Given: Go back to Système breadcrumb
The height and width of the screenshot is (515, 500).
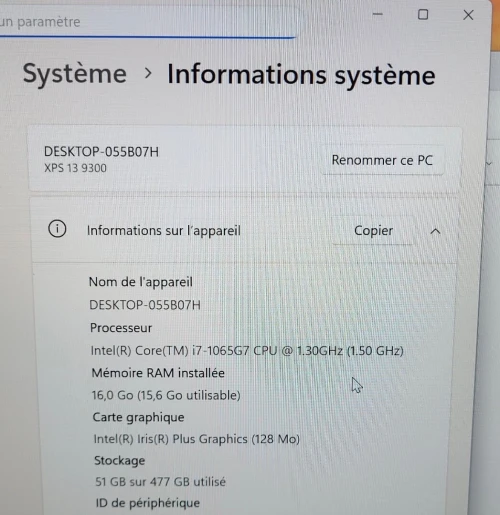Looking at the screenshot, I should pos(75,74).
